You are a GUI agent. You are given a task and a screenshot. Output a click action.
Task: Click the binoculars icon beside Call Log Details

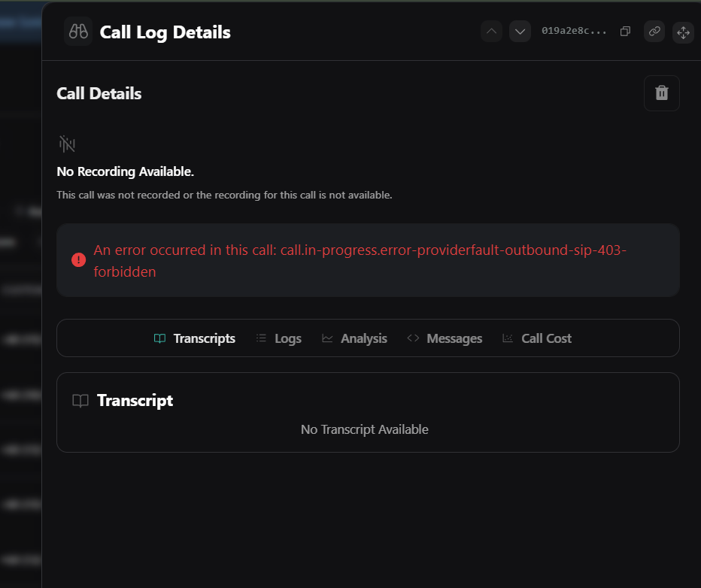click(x=77, y=32)
